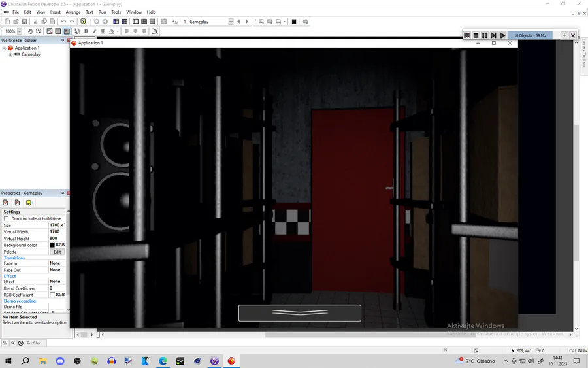Screen dimensions: 588x368
Task: Click the Undo arrow icon
Action: tap(64, 22)
